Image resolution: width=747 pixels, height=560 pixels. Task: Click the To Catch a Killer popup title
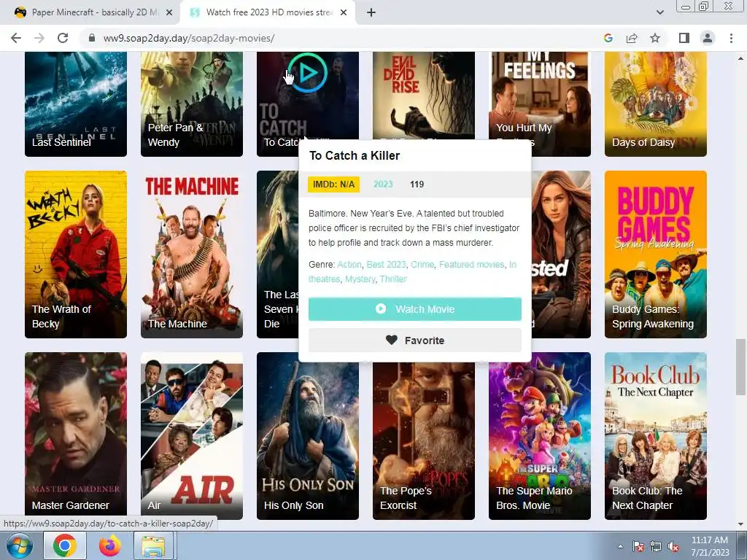(x=355, y=156)
